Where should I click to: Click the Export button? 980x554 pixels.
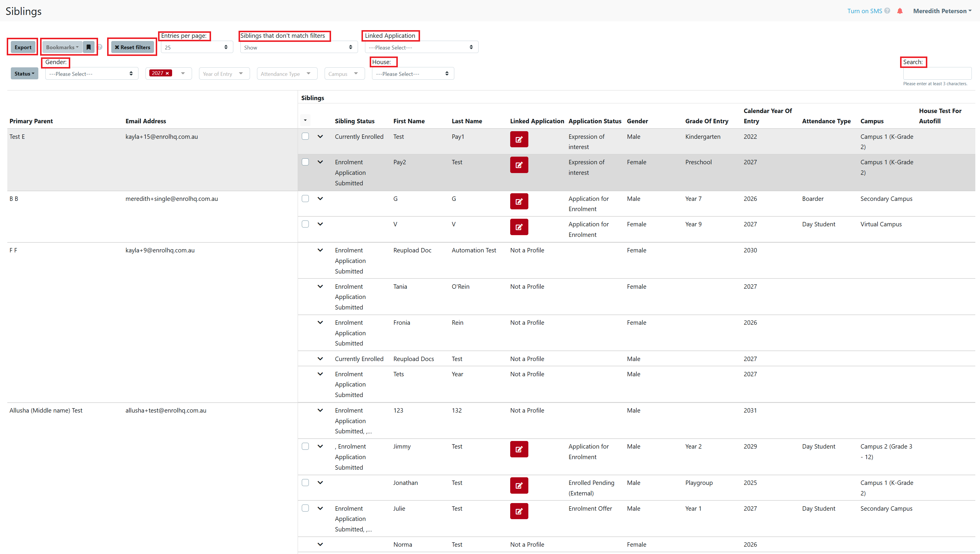click(23, 47)
